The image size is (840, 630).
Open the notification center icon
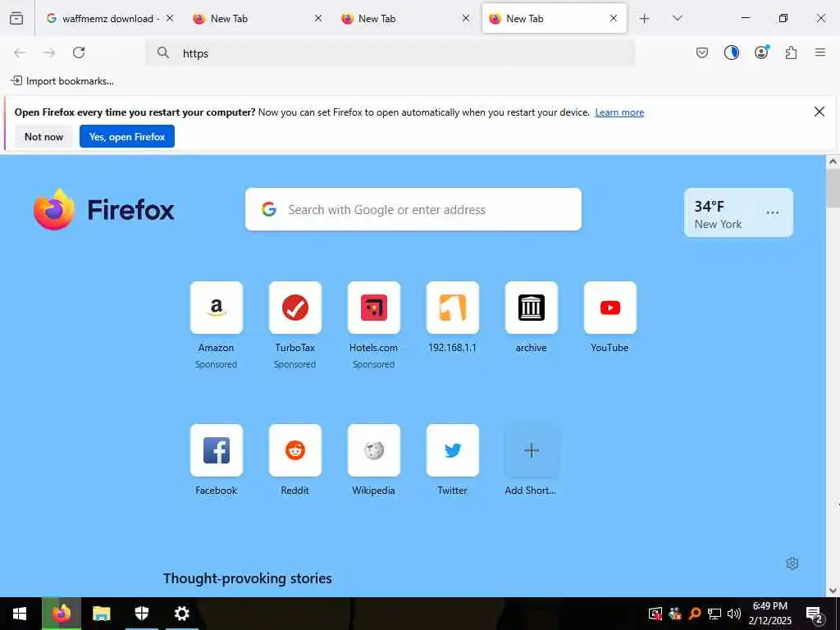pos(815,614)
